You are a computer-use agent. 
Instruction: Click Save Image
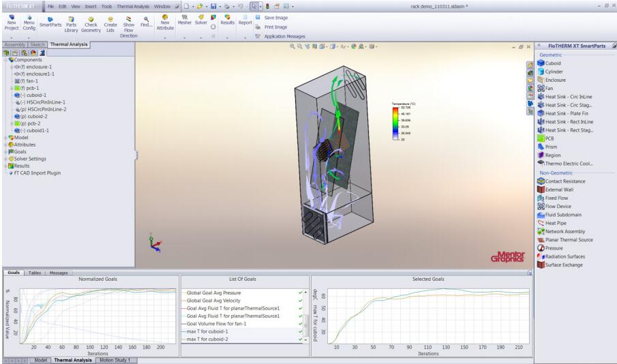click(272, 18)
